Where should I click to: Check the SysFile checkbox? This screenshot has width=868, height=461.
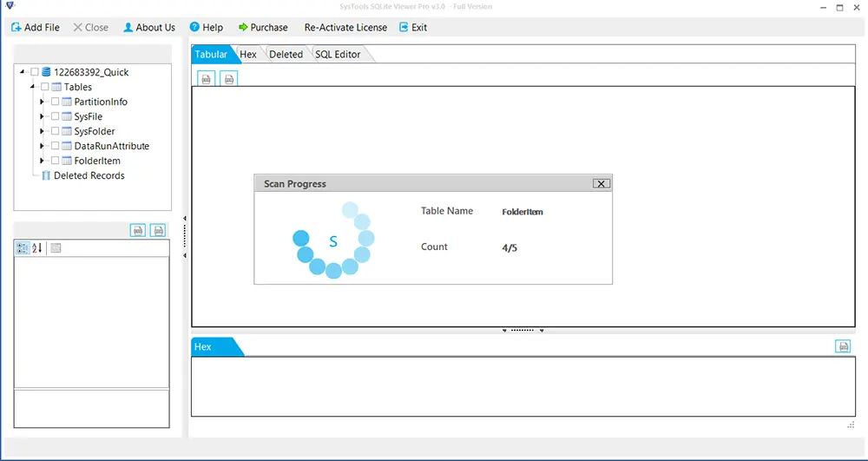click(x=55, y=116)
